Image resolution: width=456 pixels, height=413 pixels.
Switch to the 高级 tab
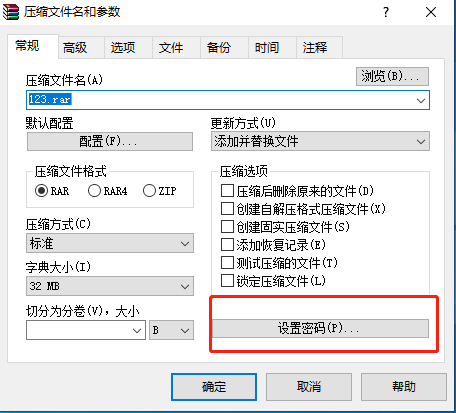75,48
